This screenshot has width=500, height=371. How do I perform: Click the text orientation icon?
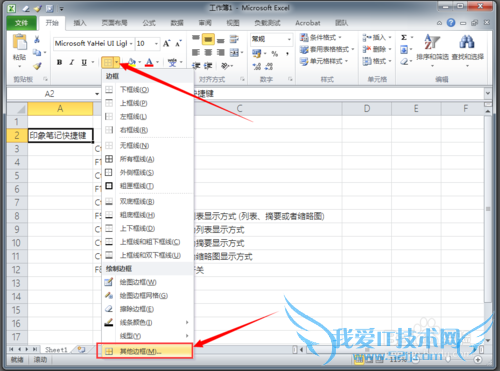pyautogui.click(x=225, y=66)
